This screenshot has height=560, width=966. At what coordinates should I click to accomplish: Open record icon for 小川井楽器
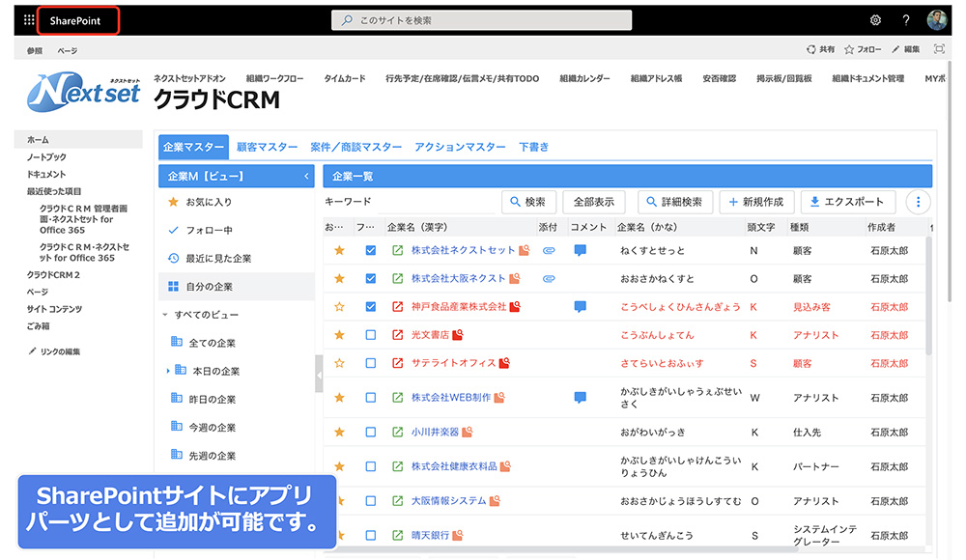[x=397, y=433]
